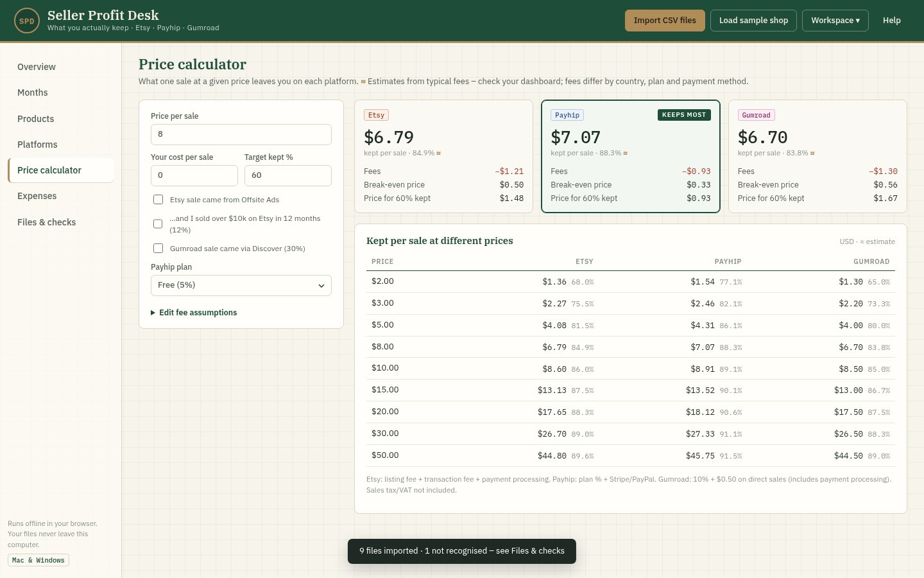
Task: Open the Payhip plan dropdown
Action: [x=241, y=285]
